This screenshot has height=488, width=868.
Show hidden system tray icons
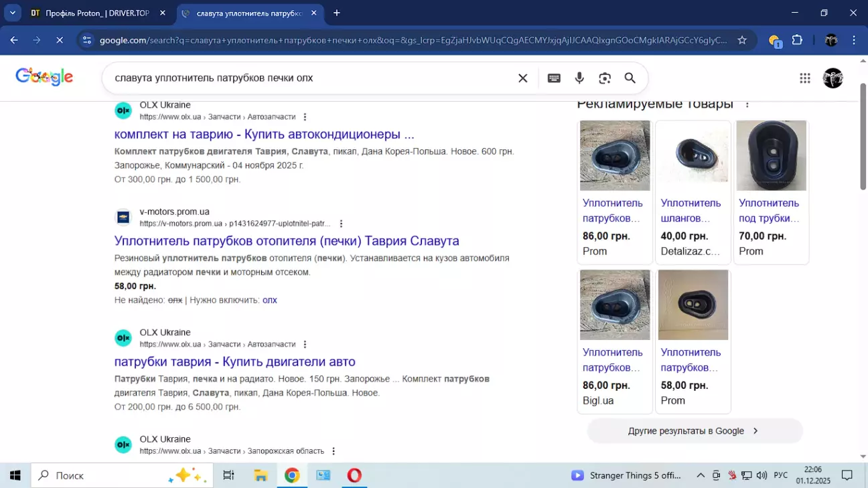pos(701,475)
